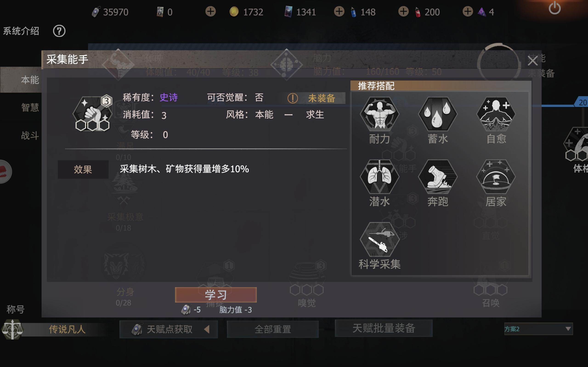This screenshot has height=367, width=588.
Task: Select the 潜水 diving lungs icon
Action: [x=379, y=176]
